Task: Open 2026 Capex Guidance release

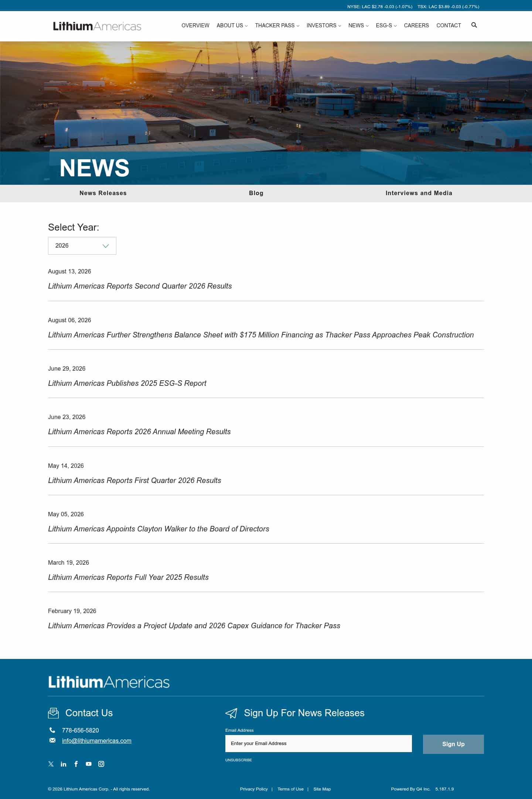Action: coord(194,626)
